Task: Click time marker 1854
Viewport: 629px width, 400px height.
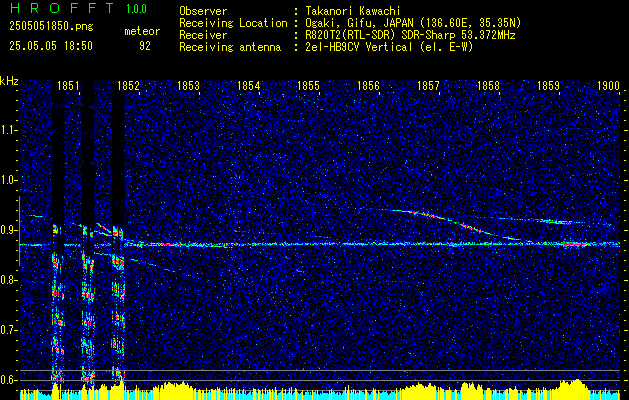Action: point(249,86)
